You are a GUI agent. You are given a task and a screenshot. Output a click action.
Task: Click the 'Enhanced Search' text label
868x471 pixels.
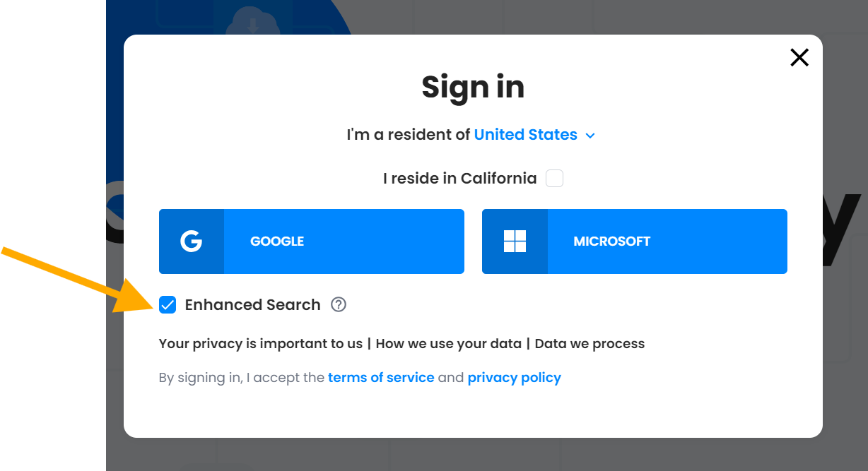[252, 305]
